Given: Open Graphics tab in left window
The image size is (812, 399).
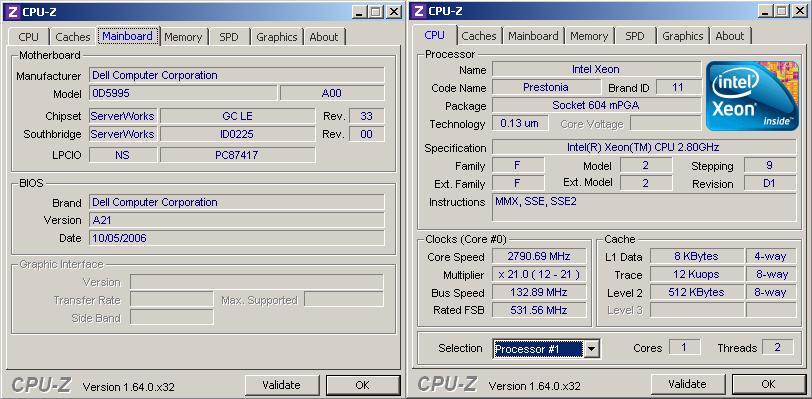Looking at the screenshot, I should (277, 37).
